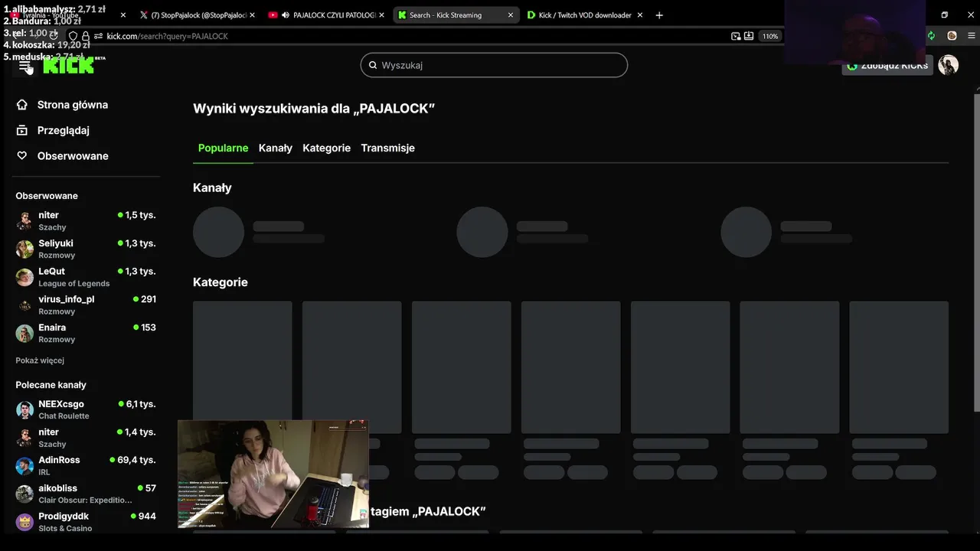Go to Strona główna

[x=73, y=105]
